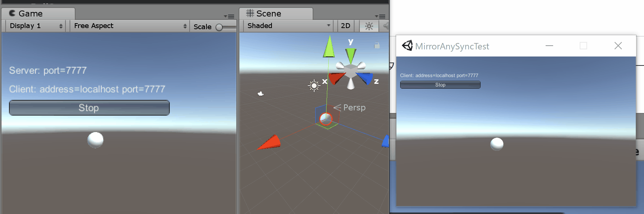Switch to the Game tab
Viewport: 644px width, 214px height.
[37, 14]
